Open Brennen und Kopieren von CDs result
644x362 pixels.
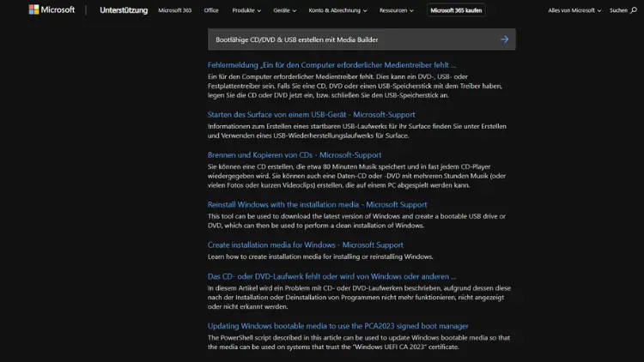click(295, 154)
